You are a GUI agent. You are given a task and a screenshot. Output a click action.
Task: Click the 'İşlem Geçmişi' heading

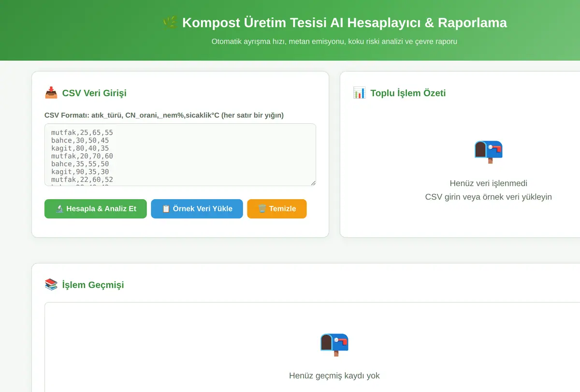(93, 285)
